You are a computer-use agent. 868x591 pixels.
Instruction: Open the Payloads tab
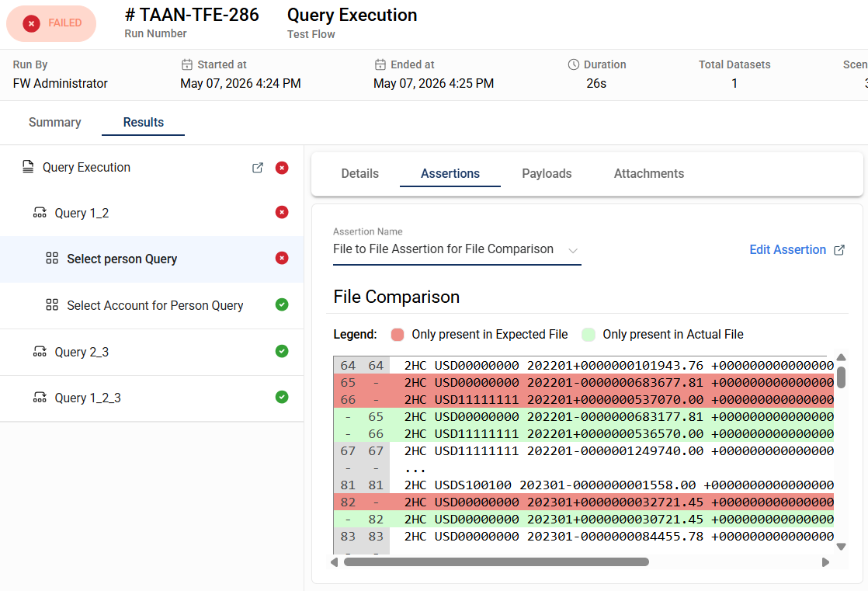click(547, 173)
